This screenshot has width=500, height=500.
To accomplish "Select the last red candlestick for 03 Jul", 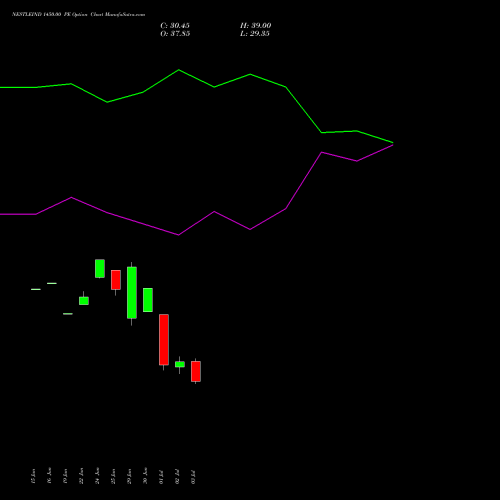I will [196, 371].
